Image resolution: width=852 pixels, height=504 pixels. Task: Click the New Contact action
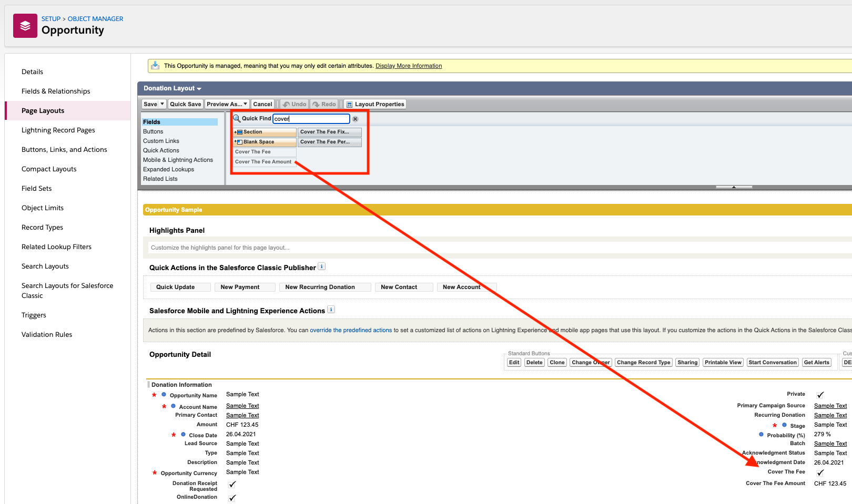(404, 287)
